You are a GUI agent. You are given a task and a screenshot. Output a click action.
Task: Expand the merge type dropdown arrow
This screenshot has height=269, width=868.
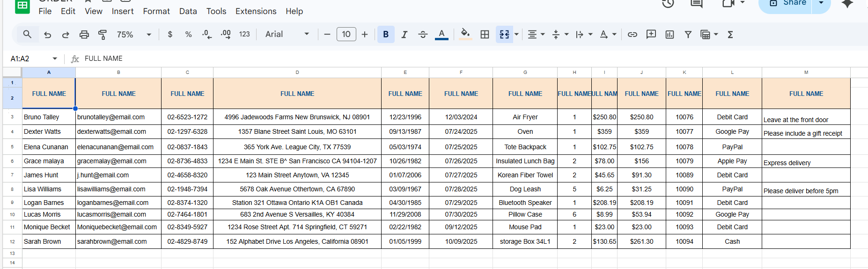coord(517,34)
